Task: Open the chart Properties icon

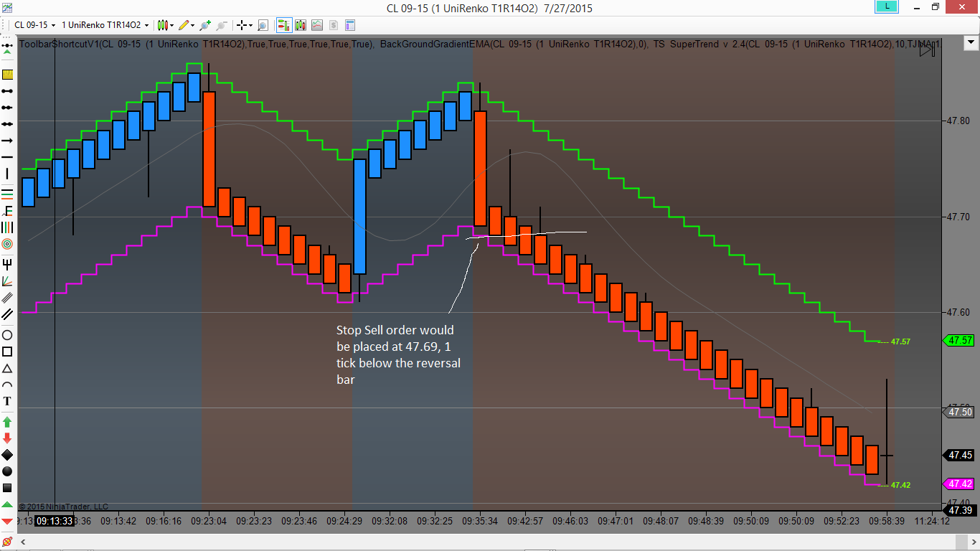Action: click(350, 25)
